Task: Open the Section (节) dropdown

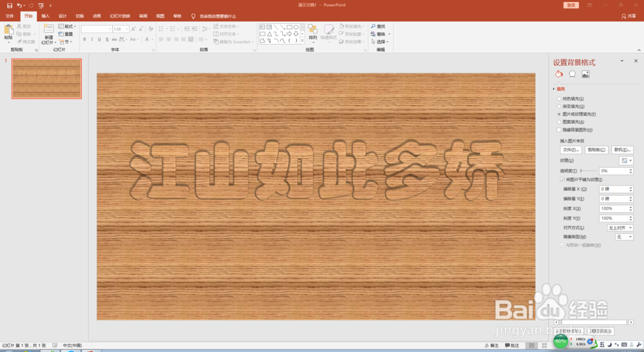Action: point(65,42)
